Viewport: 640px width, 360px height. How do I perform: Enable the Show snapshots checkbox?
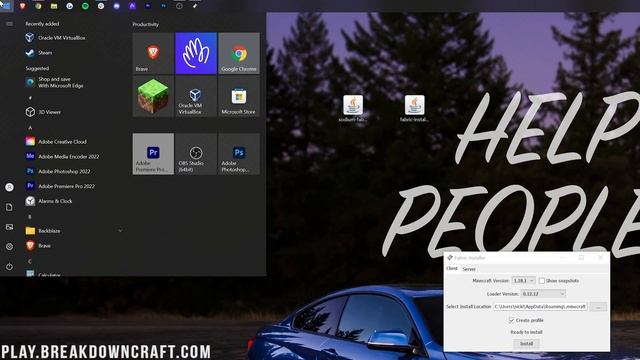(x=542, y=281)
